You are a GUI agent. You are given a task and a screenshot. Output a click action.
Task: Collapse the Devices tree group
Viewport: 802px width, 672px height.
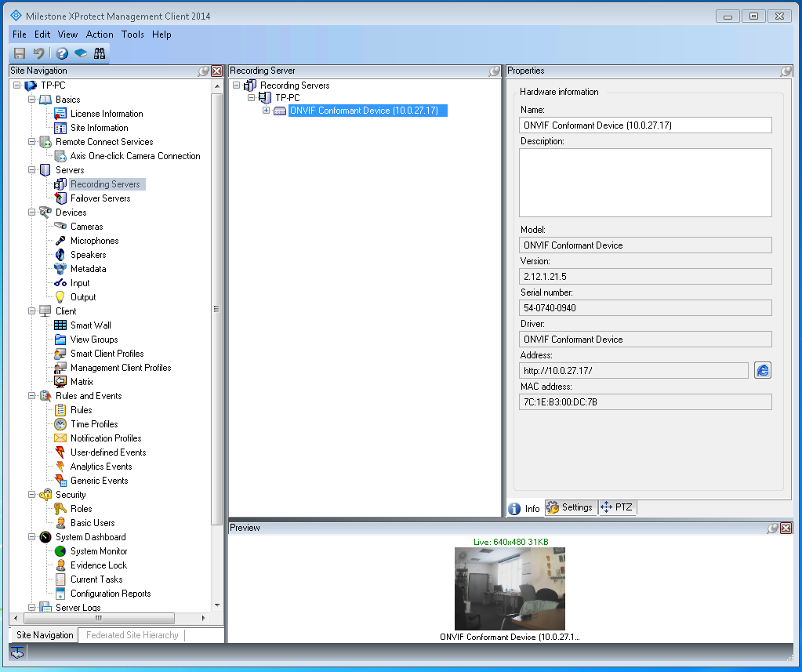(x=32, y=212)
